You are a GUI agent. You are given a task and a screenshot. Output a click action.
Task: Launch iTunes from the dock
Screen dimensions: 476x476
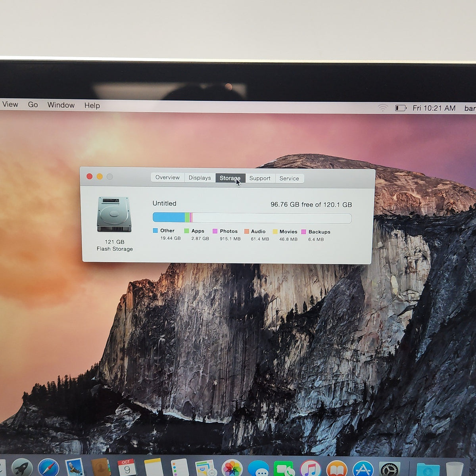tap(310, 468)
